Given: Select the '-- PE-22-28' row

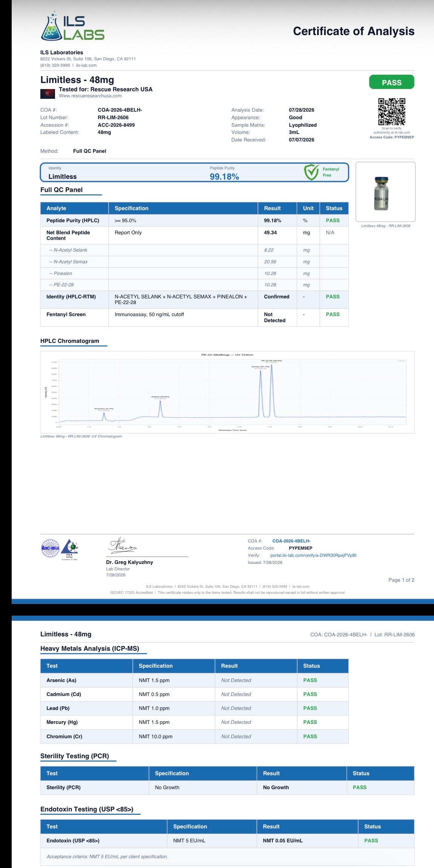Looking at the screenshot, I should coord(194,285).
